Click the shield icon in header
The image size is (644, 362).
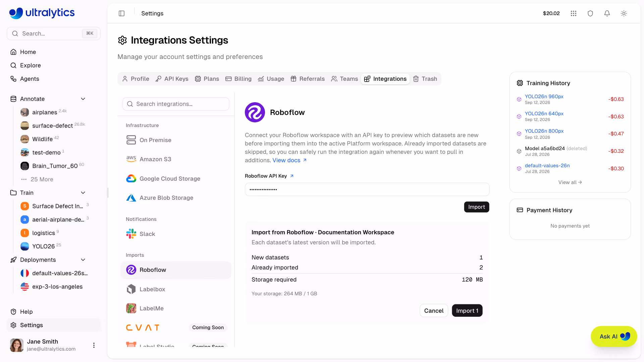590,13
